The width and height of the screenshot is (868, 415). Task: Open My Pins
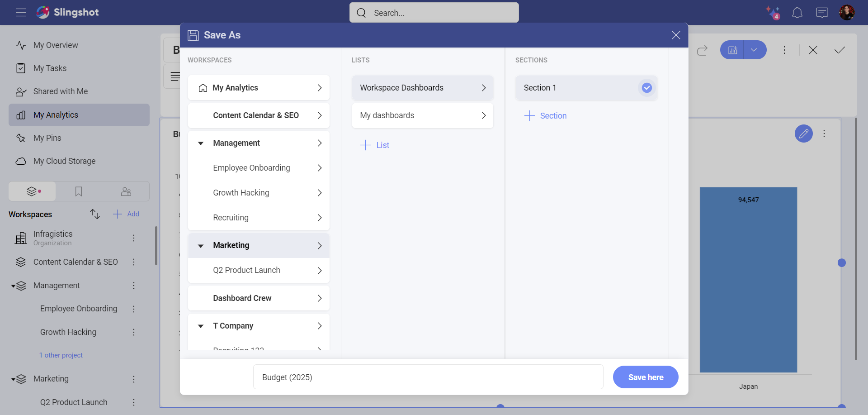point(79,138)
